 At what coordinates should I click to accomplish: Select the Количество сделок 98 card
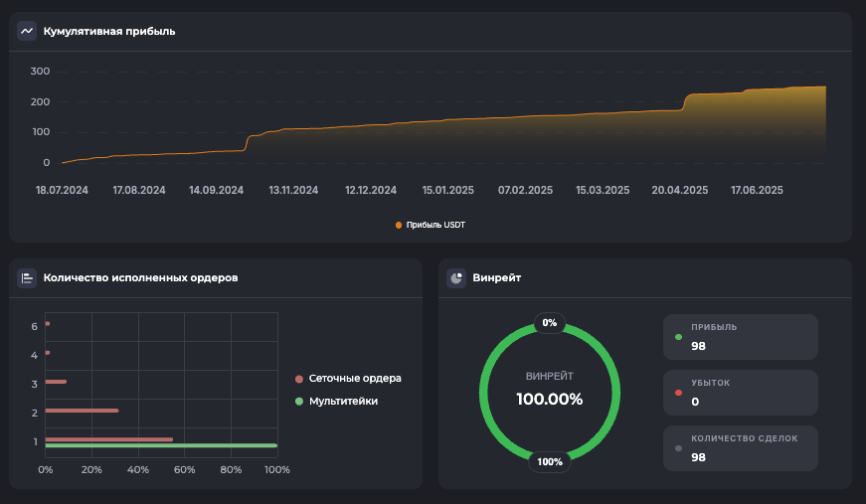click(741, 448)
